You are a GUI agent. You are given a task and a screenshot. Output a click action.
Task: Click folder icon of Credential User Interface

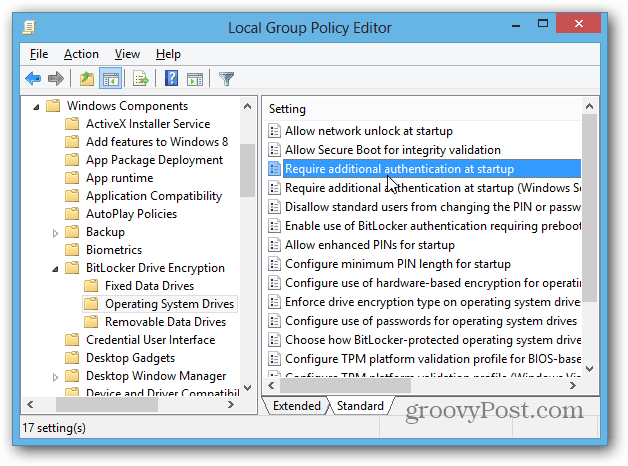(x=72, y=340)
